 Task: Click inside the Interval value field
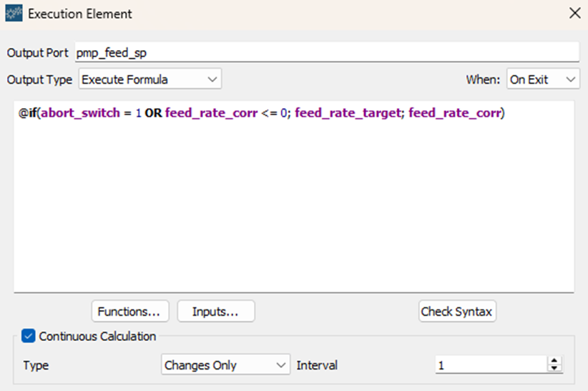pyautogui.click(x=490, y=365)
